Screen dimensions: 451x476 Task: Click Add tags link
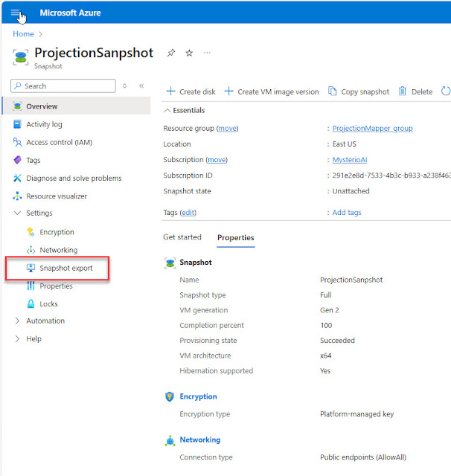(x=347, y=213)
